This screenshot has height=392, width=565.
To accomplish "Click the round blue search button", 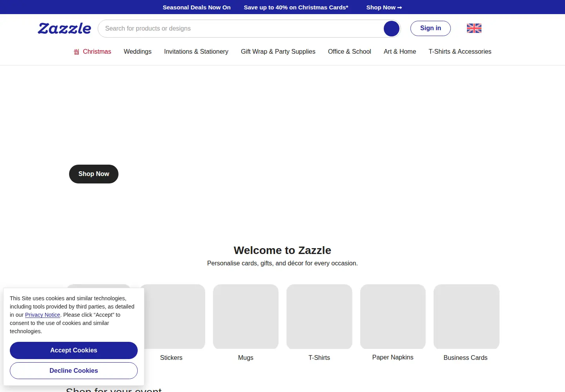I will tap(391, 29).
